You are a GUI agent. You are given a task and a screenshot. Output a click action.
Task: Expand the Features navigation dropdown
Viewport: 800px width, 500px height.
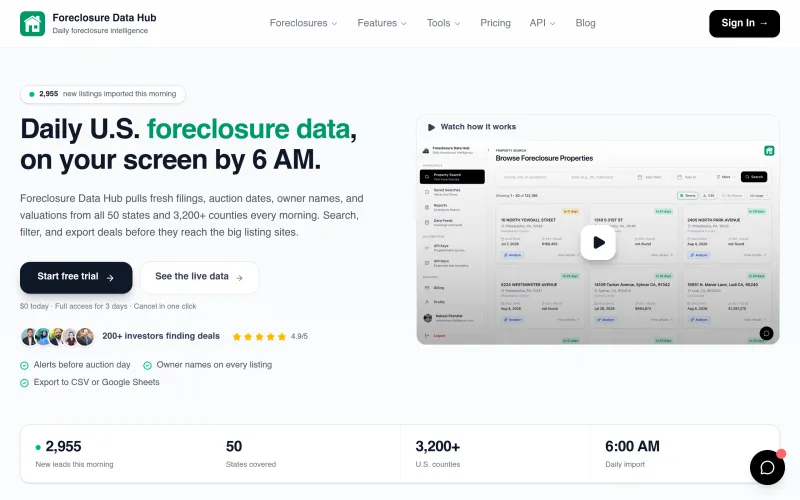tap(382, 23)
